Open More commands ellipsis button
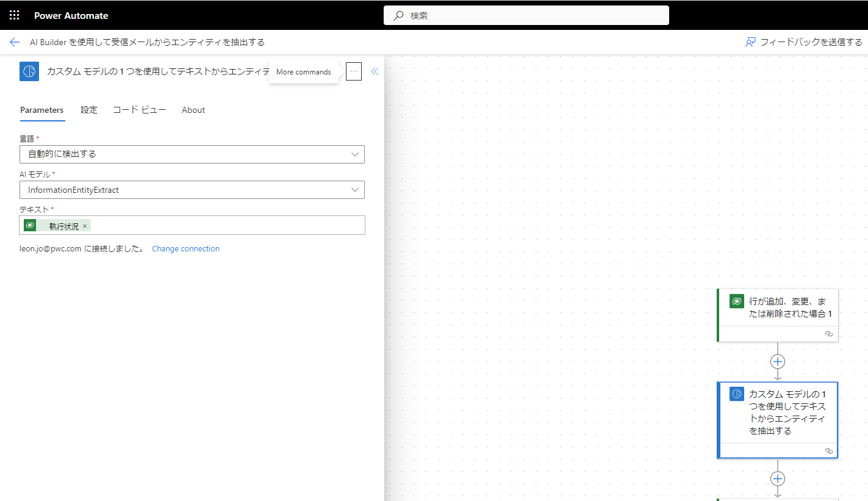The image size is (868, 501). coord(354,71)
